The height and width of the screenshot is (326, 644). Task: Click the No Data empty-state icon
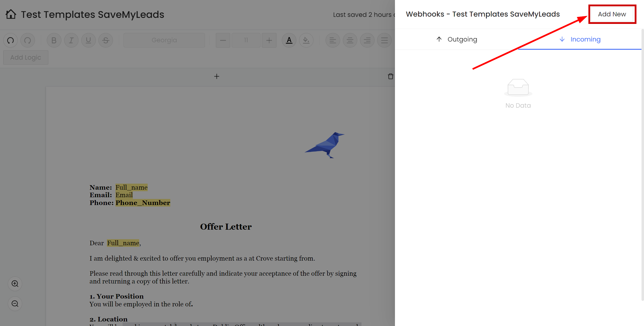[x=518, y=88]
